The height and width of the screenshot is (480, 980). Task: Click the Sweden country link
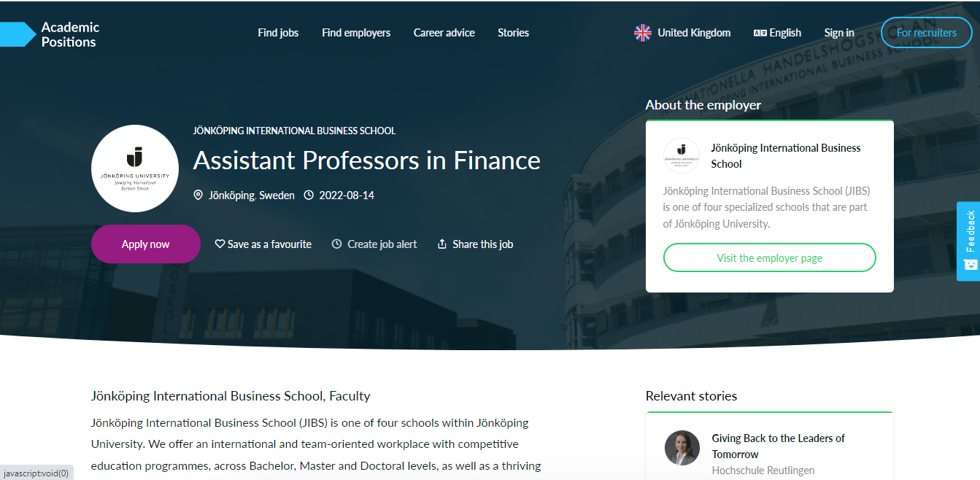point(277,196)
